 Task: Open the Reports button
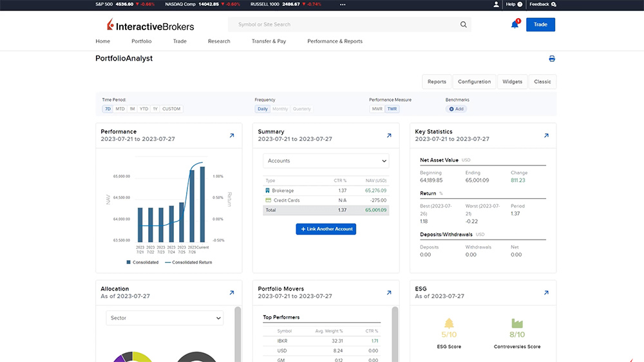pyautogui.click(x=437, y=81)
